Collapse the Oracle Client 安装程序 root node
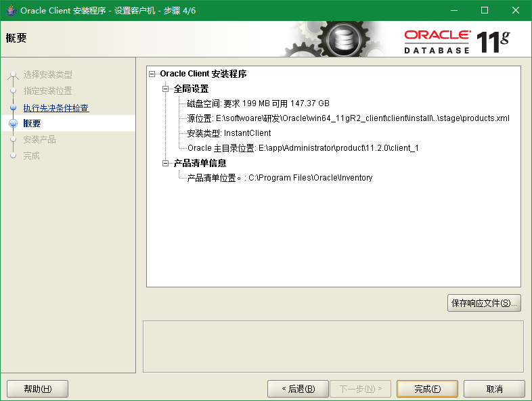Viewport: 532px width, 401px height. [152, 74]
